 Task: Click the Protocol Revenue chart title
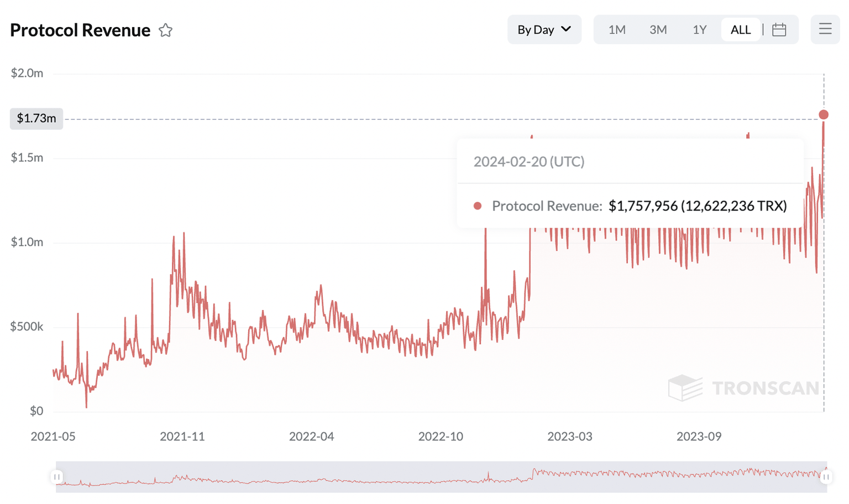80,30
